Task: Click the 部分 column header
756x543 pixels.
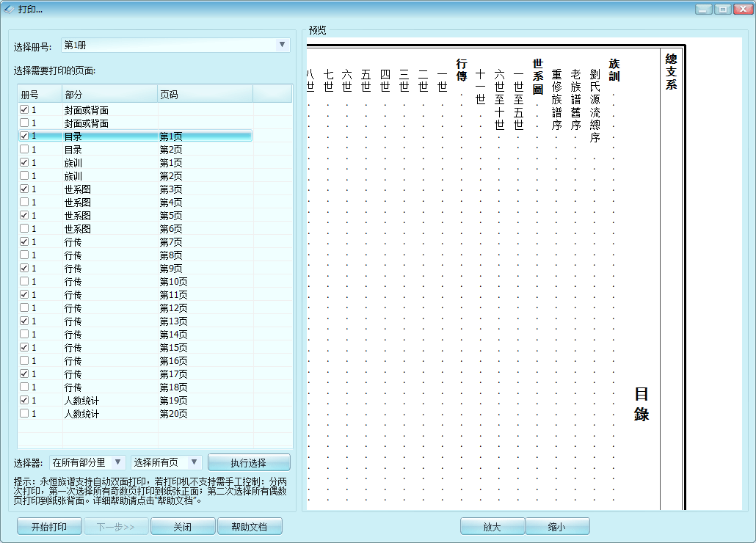Action: pos(110,95)
